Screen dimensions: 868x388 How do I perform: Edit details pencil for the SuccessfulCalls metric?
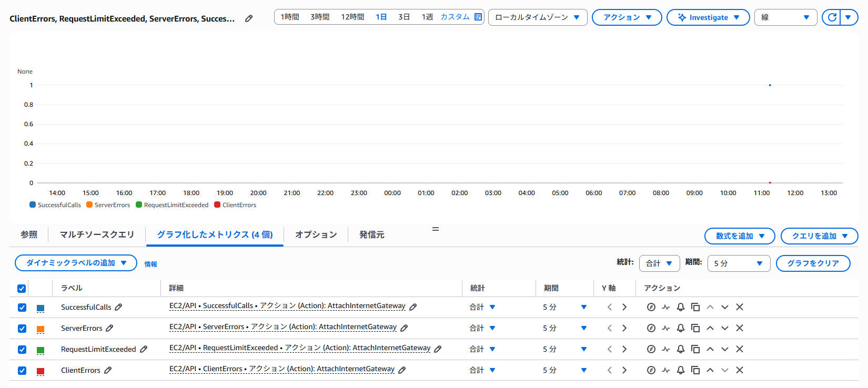tap(413, 307)
